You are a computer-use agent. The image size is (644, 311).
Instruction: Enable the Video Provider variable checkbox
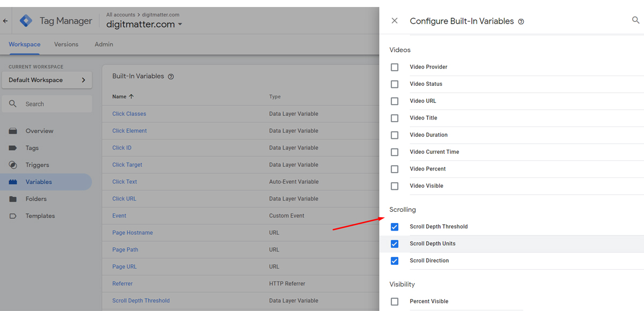click(394, 67)
